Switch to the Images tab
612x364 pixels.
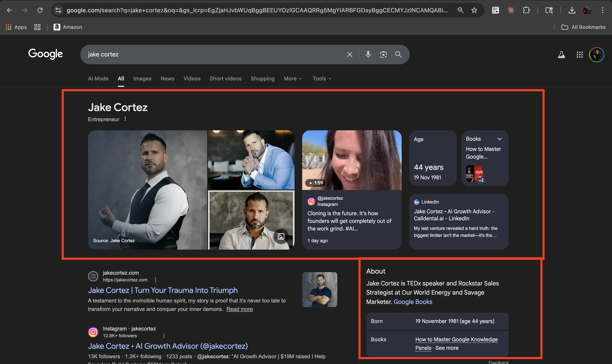[142, 79]
